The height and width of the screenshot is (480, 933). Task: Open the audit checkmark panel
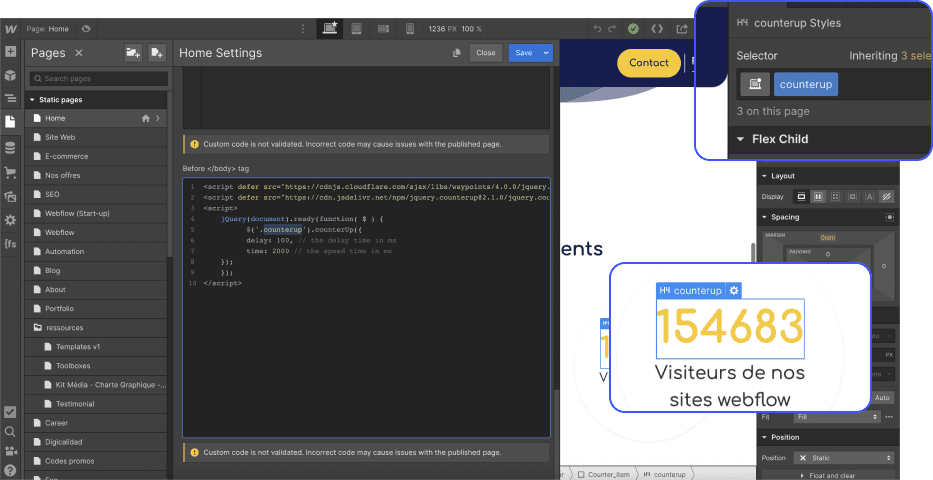(10, 412)
